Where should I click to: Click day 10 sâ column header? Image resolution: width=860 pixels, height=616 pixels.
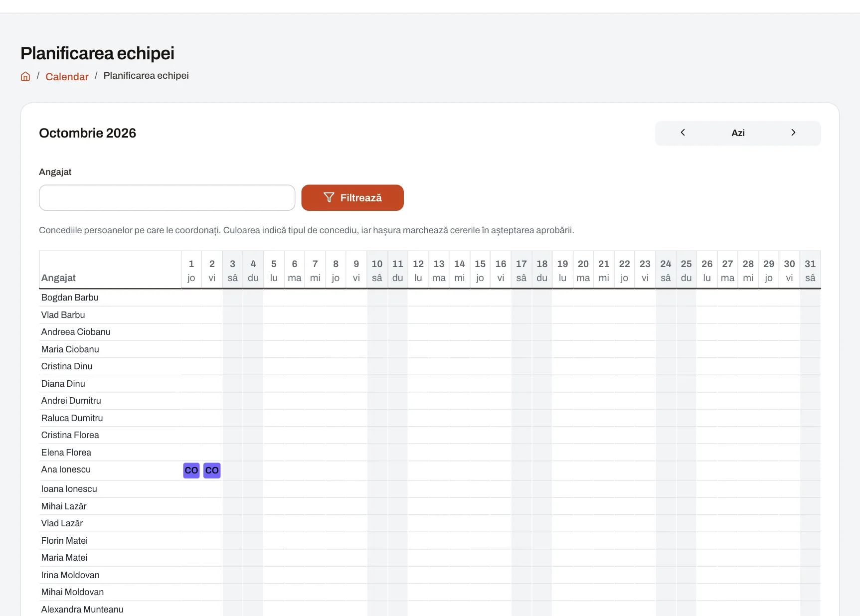tap(377, 270)
